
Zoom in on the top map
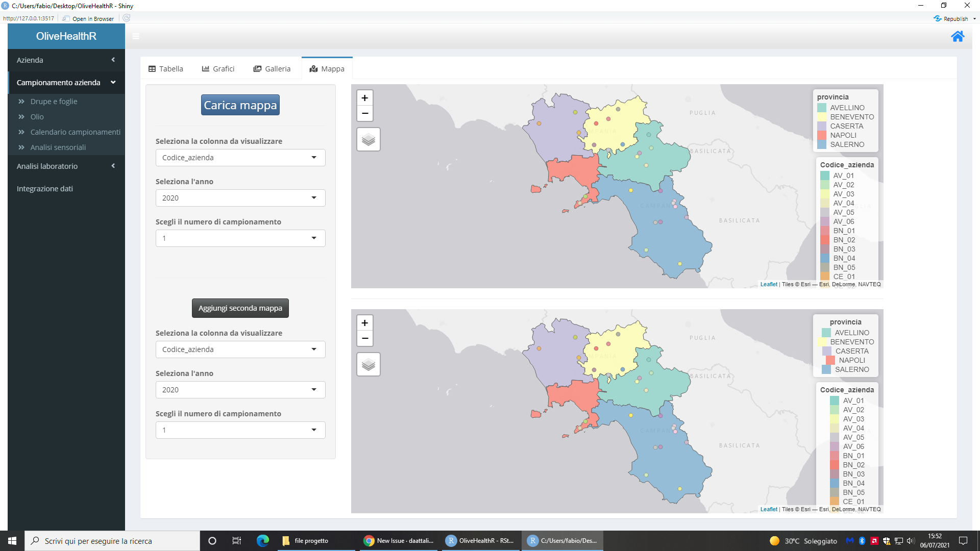(364, 98)
